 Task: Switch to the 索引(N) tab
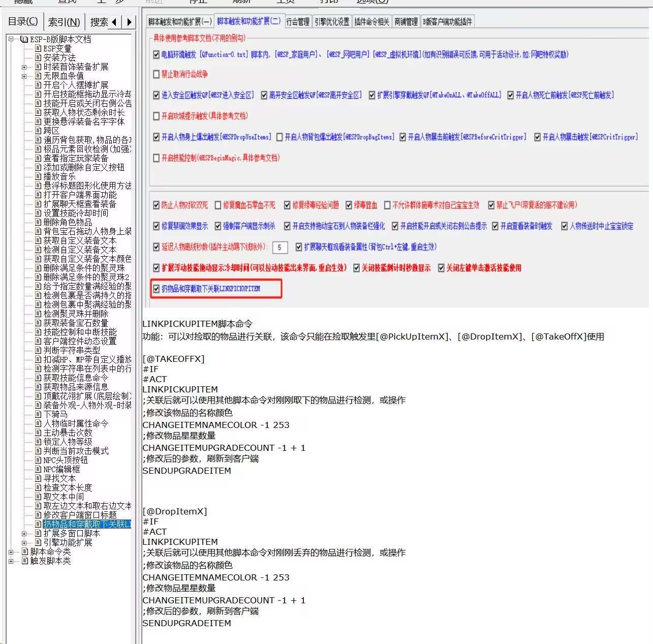(x=64, y=22)
